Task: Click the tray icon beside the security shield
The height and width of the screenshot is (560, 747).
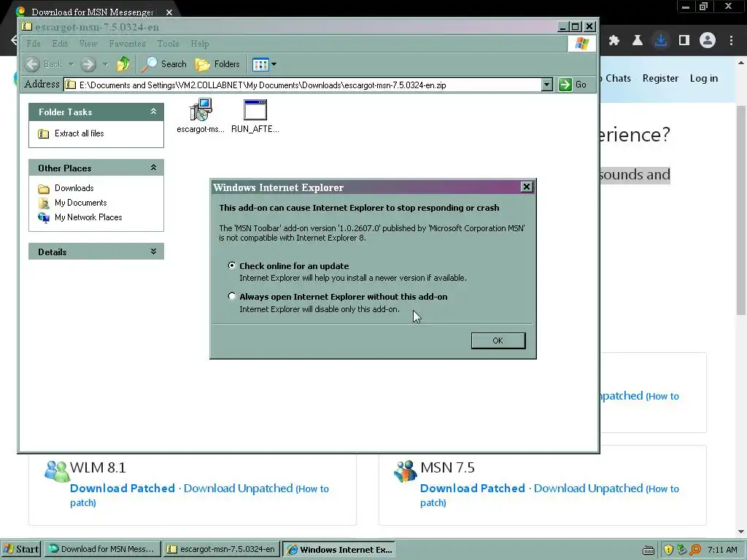Action: (x=682, y=550)
